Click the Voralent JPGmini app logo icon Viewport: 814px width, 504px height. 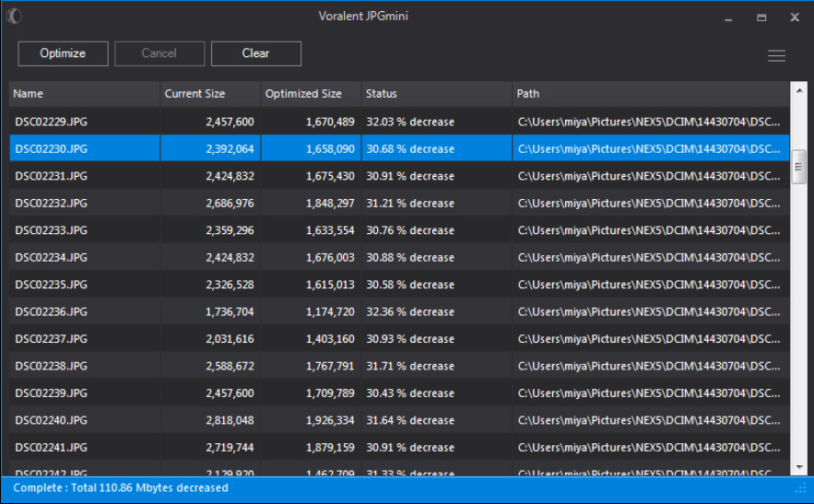pos(14,16)
